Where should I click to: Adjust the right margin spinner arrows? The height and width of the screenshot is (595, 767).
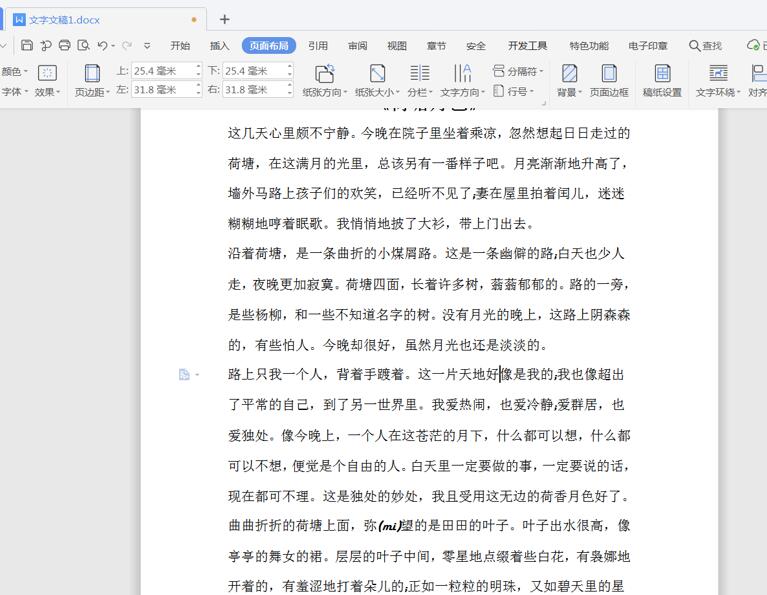[x=290, y=90]
